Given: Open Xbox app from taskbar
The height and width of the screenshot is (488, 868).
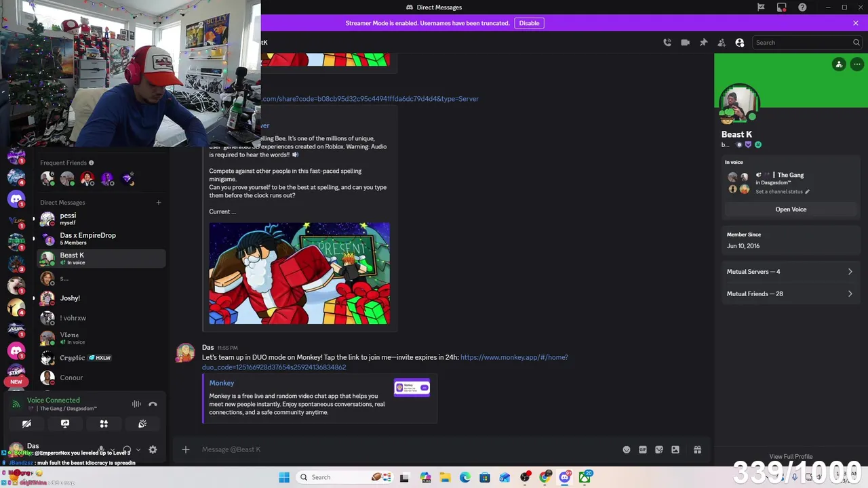Looking at the screenshot, I should click(585, 477).
